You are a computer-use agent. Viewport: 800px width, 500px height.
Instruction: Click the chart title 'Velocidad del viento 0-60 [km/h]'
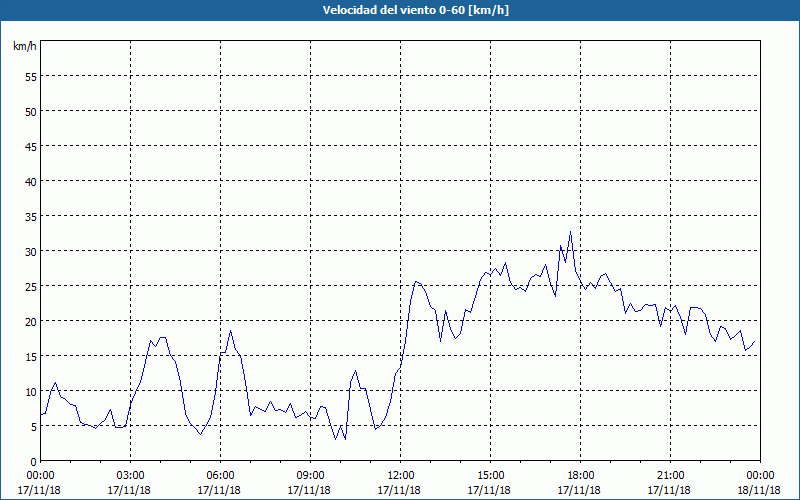coord(415,10)
